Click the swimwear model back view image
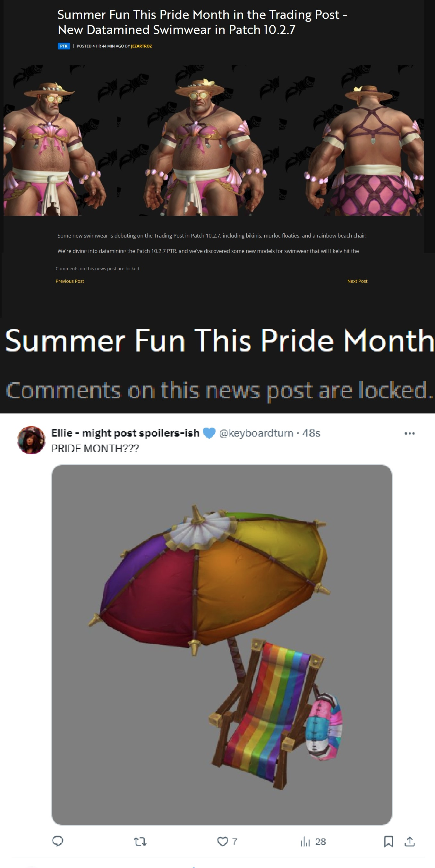 pos(352,140)
